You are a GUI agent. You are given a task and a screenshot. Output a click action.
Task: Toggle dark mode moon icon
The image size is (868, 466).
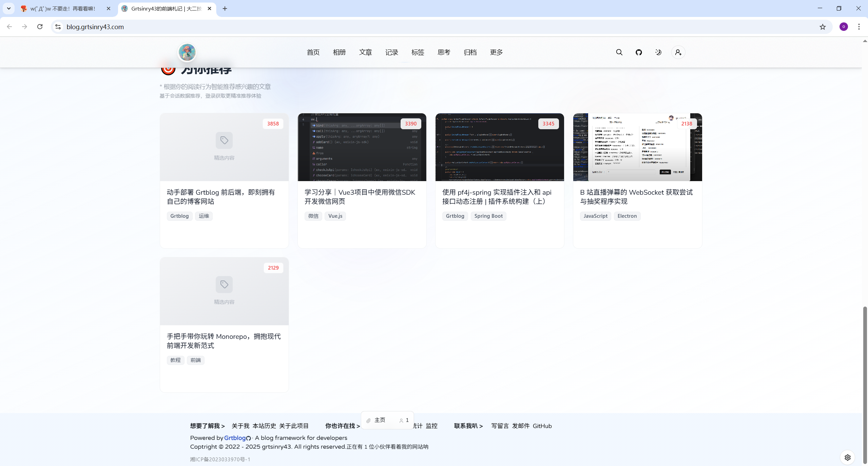click(658, 52)
